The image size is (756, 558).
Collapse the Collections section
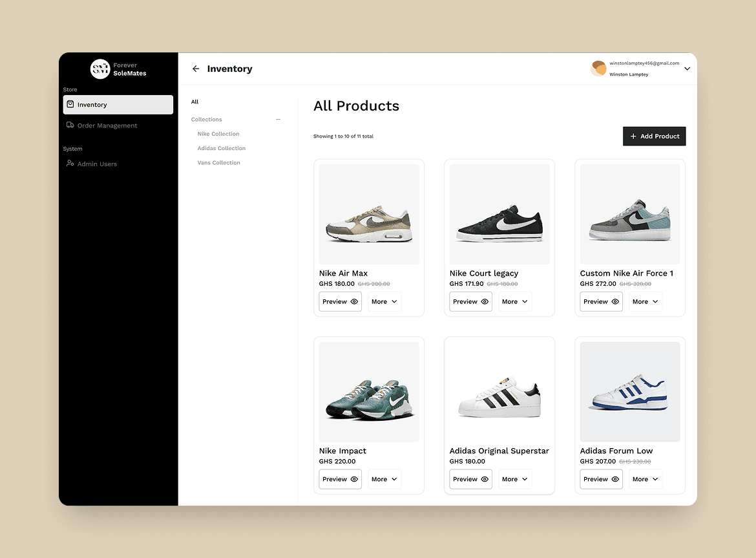pos(278,119)
